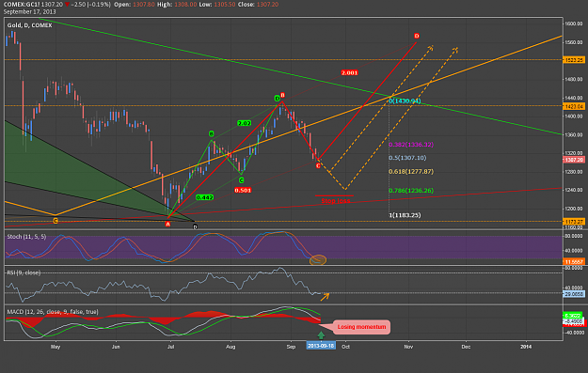Click the 29.0058 RSI value tag
This screenshot has width=588, height=373.
pyautogui.click(x=574, y=294)
